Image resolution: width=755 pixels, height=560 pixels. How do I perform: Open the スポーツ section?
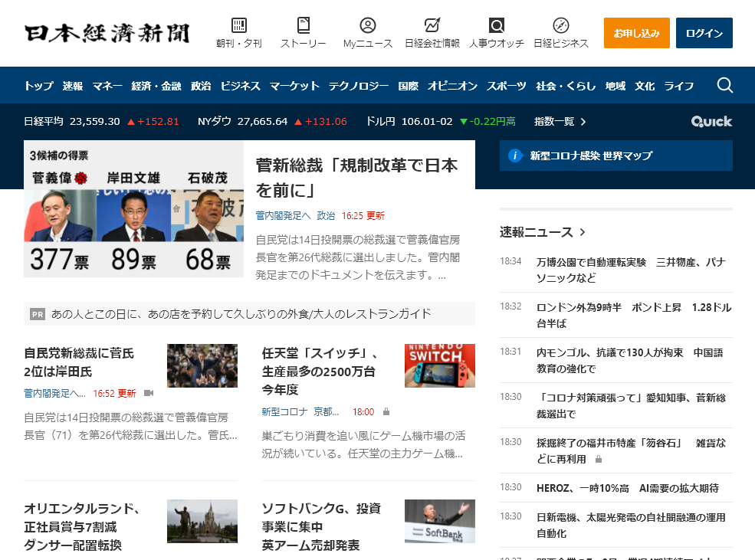(506, 86)
